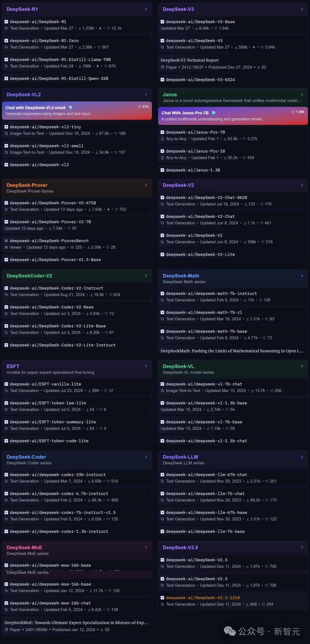
Task: Click the upvote triangle on the DeepSeekMoE paper
Action: 102,630
